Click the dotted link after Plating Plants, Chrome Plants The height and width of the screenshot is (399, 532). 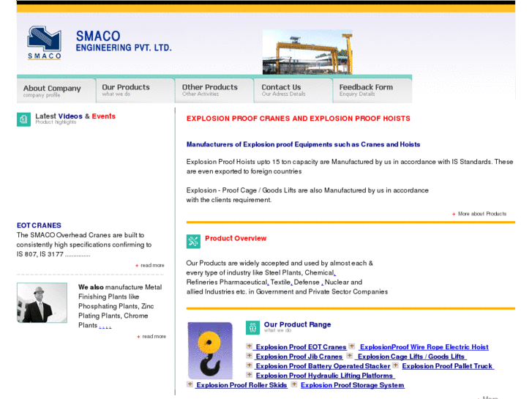(105, 327)
